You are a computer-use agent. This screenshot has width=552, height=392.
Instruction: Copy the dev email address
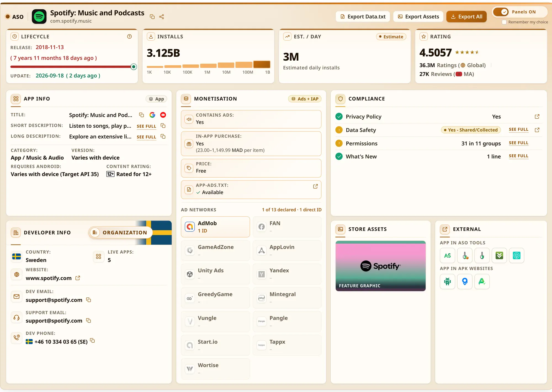[x=89, y=300]
